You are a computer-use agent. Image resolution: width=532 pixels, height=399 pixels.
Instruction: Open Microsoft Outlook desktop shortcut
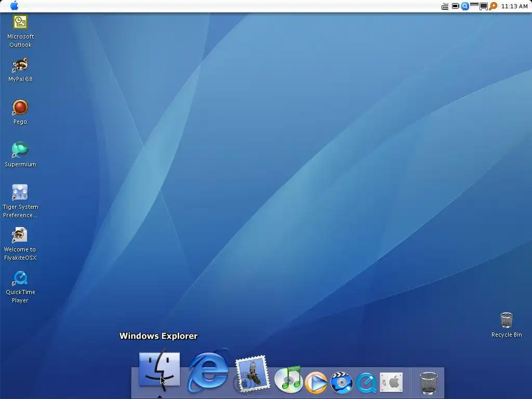point(20,31)
